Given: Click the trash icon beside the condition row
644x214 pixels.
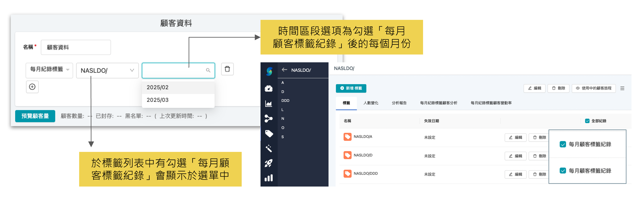Looking at the screenshot, I should pos(227,69).
